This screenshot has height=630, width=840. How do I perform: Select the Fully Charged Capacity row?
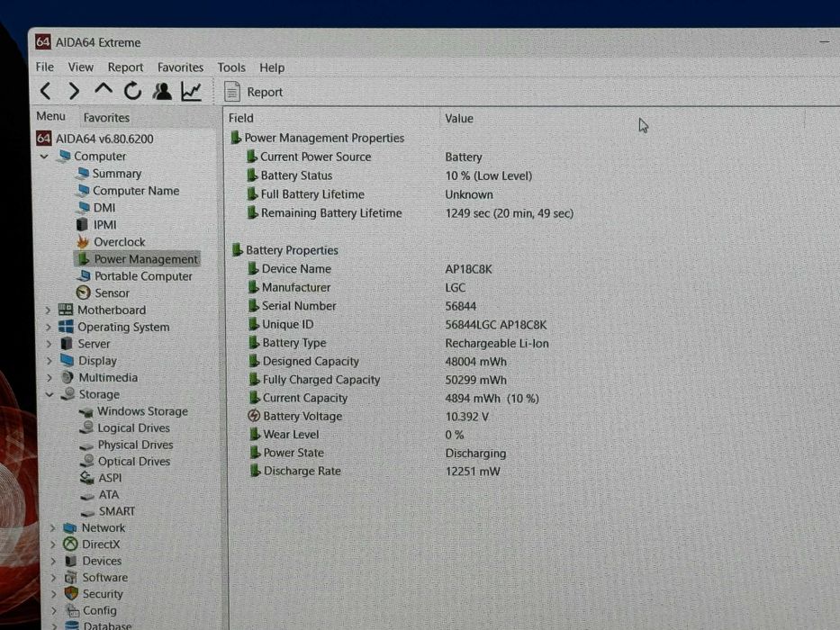pyautogui.click(x=377, y=380)
